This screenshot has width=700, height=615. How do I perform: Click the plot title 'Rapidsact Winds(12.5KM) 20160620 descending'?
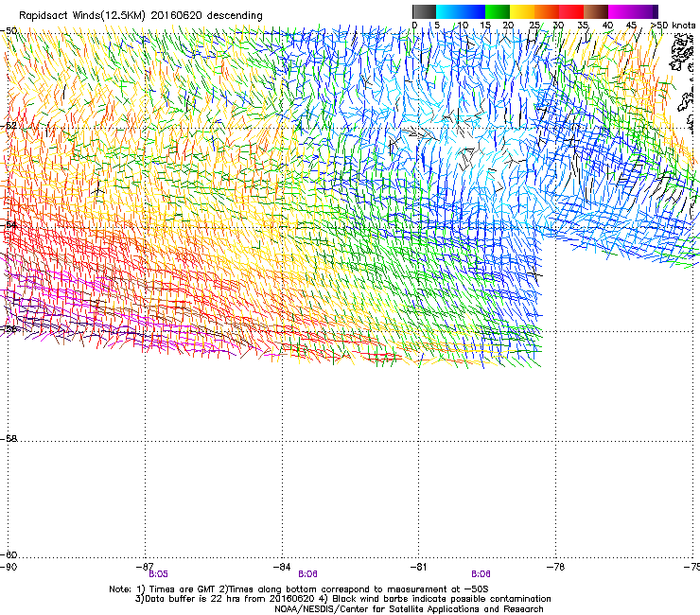(141, 16)
